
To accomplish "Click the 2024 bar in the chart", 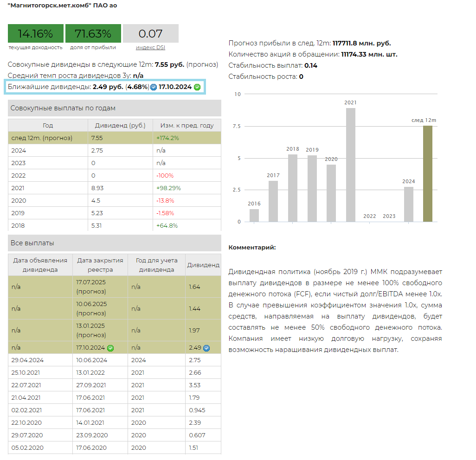I will (408, 204).
